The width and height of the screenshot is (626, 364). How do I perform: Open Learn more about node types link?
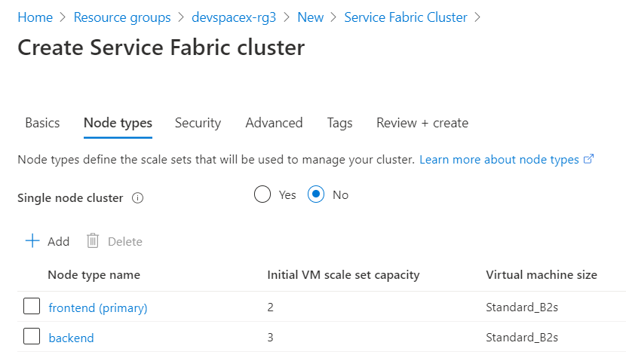coord(499,159)
